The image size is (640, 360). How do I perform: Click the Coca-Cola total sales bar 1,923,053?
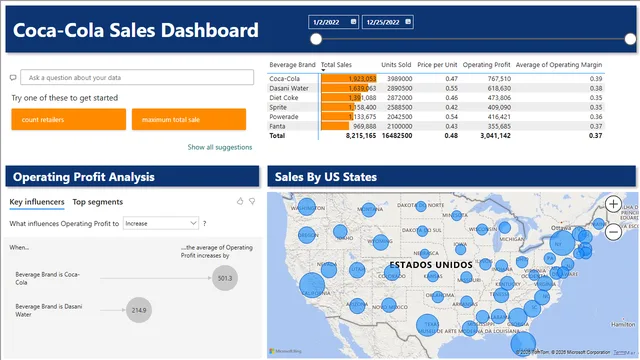349,78
